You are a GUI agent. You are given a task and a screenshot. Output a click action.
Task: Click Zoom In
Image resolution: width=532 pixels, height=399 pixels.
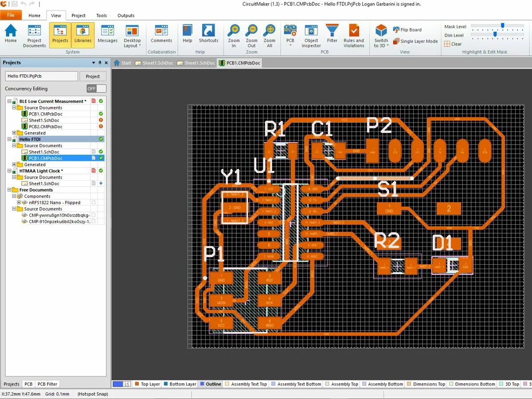point(234,36)
